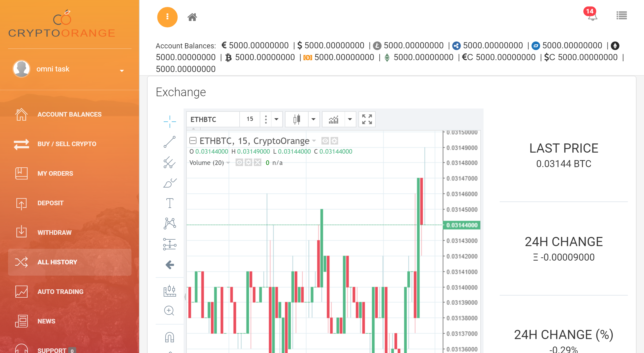Click the Litecoin balance icon
This screenshot has width=644, height=353.
(x=377, y=46)
